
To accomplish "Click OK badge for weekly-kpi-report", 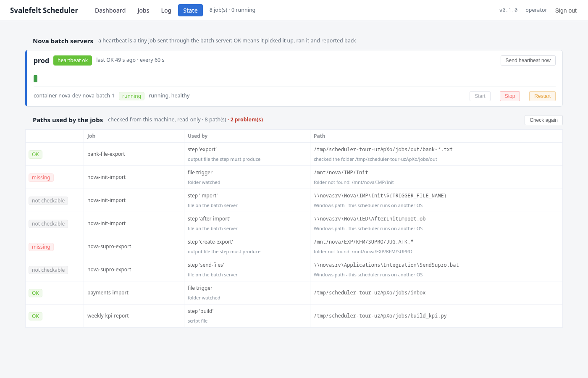I will [x=35, y=316].
